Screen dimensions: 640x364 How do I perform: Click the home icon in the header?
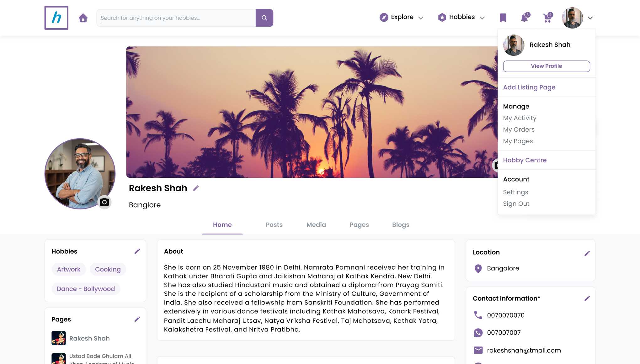pos(83,18)
